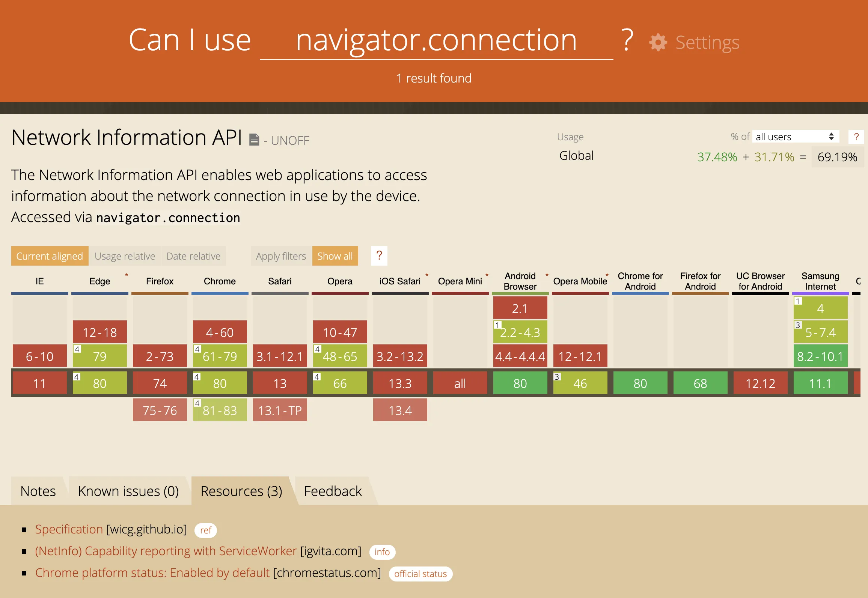Click the 69.19% total usage value

click(837, 157)
